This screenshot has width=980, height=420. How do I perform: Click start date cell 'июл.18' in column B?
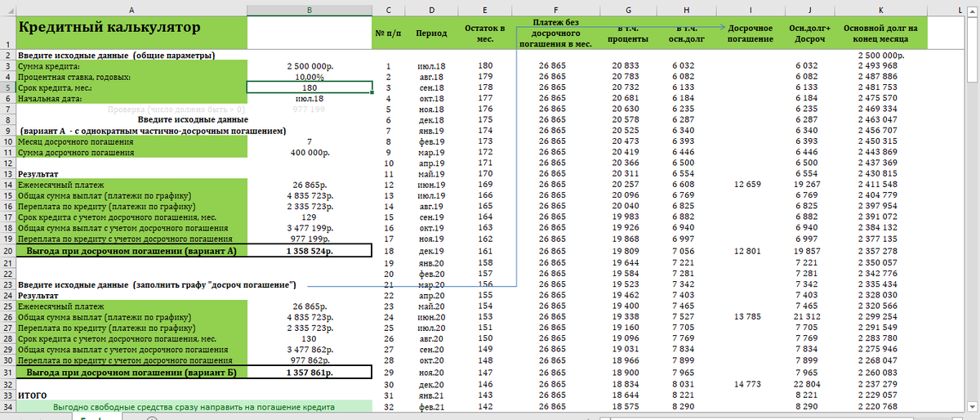[x=310, y=98]
